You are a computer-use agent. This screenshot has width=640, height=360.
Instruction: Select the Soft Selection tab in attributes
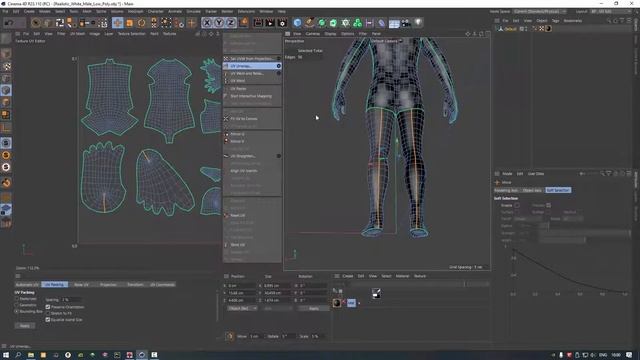(558, 190)
